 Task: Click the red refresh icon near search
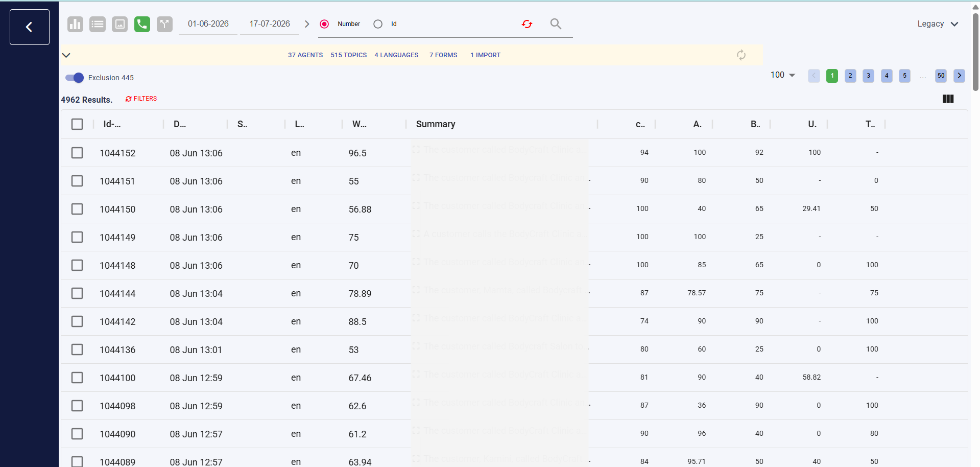tap(527, 24)
